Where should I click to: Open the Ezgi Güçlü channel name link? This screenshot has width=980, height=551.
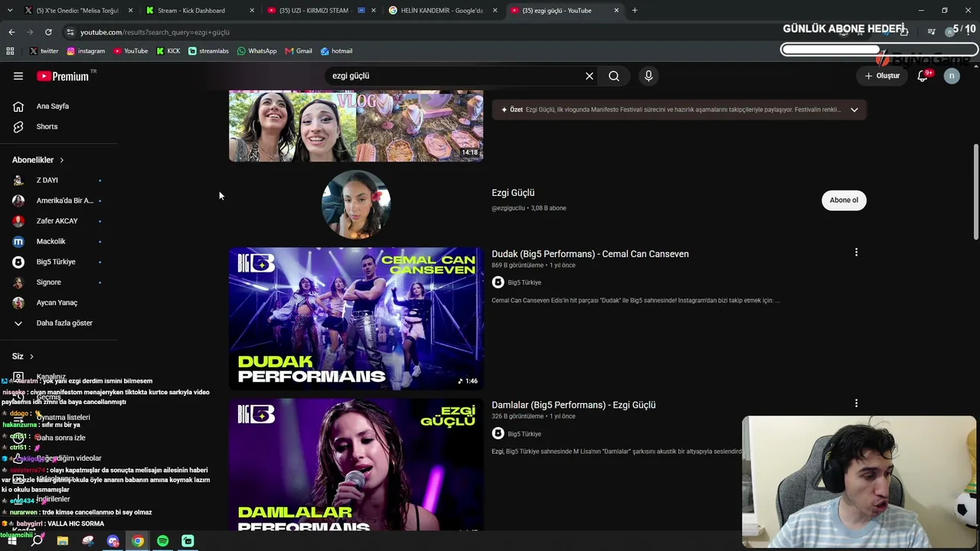pos(513,193)
